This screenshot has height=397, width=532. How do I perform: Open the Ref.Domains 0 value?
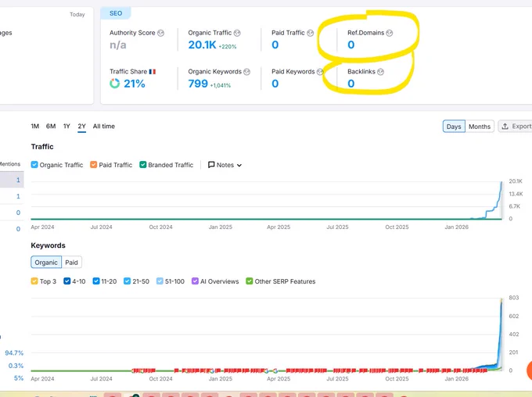(x=350, y=45)
